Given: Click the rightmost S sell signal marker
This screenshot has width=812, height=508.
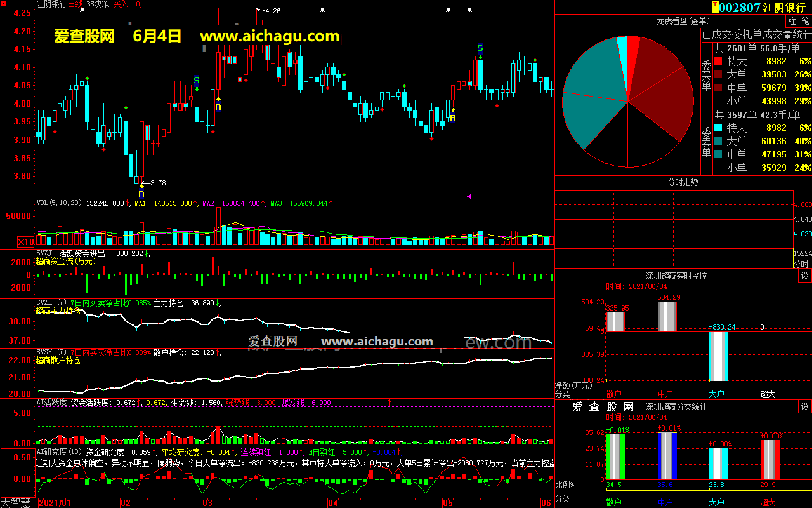Looking at the screenshot, I should [x=480, y=48].
